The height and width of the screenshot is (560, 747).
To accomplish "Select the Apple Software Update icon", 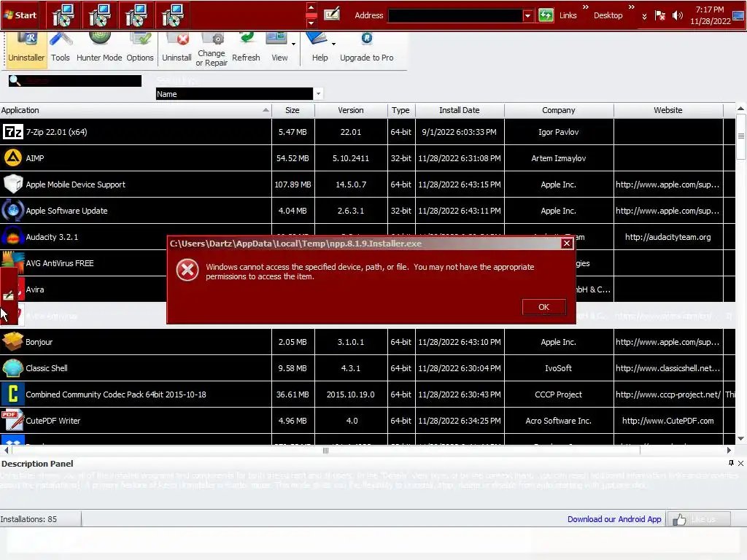I will coord(13,211).
